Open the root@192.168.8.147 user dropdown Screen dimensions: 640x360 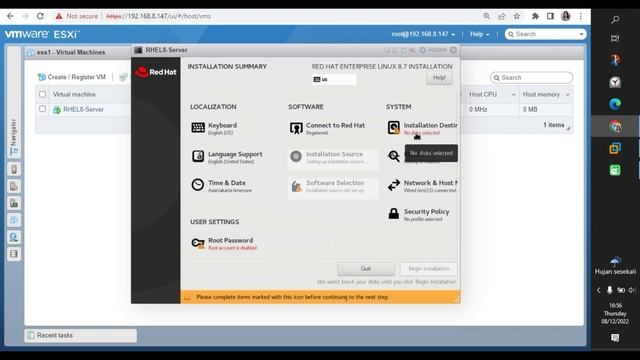coord(423,34)
